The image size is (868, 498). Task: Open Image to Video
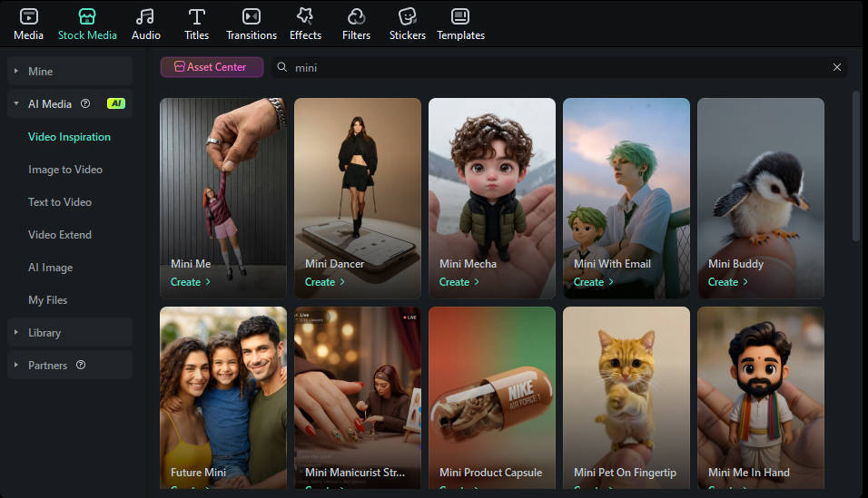coord(65,170)
